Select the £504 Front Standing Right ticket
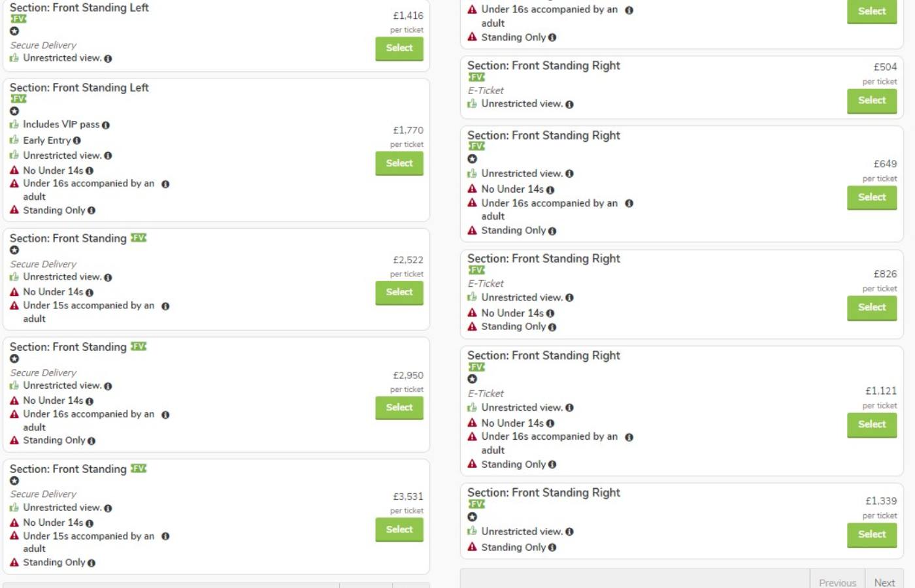915x588 pixels. tap(872, 101)
